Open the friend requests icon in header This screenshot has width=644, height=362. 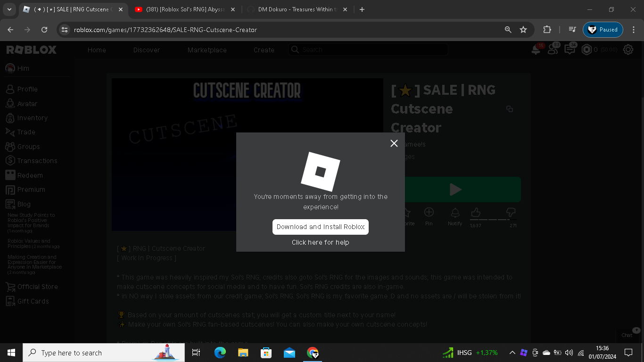tap(553, 49)
